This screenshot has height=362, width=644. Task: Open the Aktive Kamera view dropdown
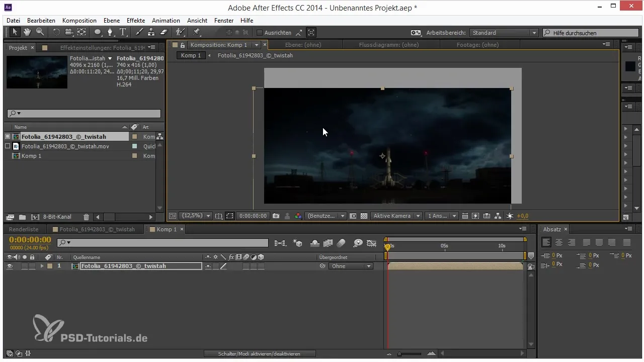click(x=396, y=216)
